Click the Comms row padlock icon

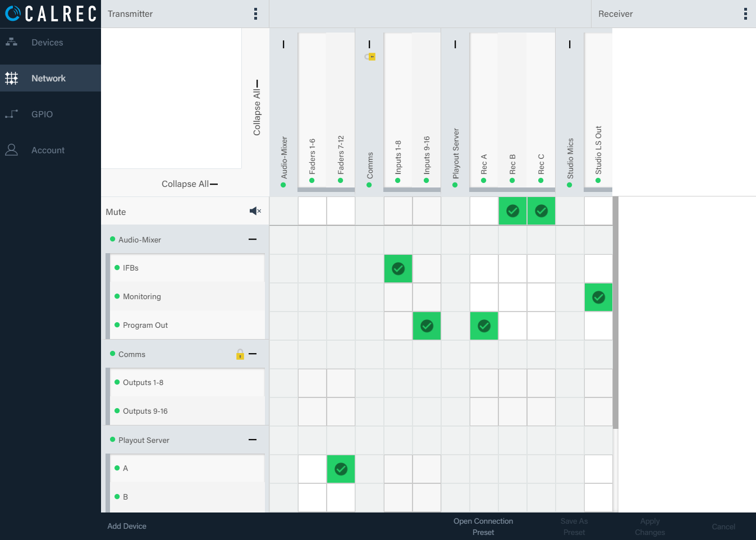(x=240, y=354)
